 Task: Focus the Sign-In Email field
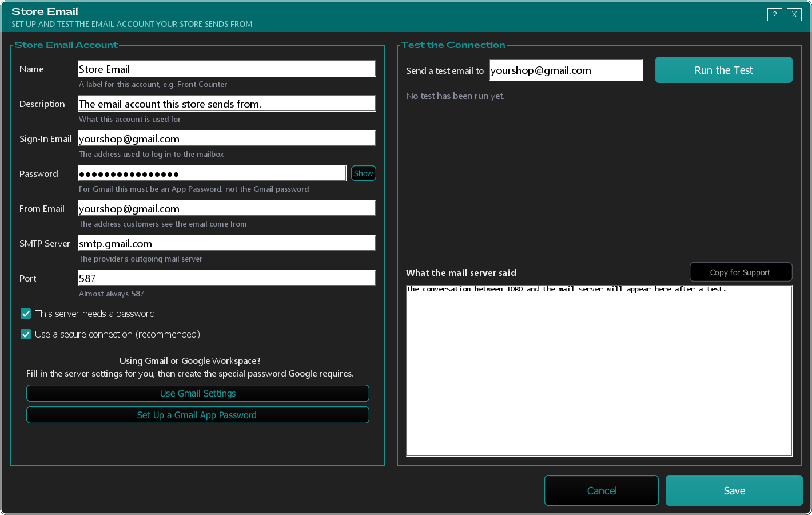[227, 138]
